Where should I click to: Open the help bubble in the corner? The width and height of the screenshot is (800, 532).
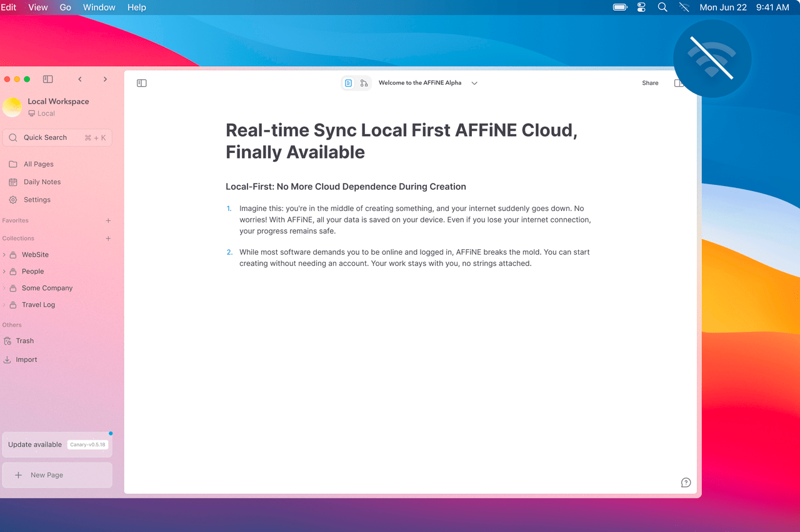point(685,482)
